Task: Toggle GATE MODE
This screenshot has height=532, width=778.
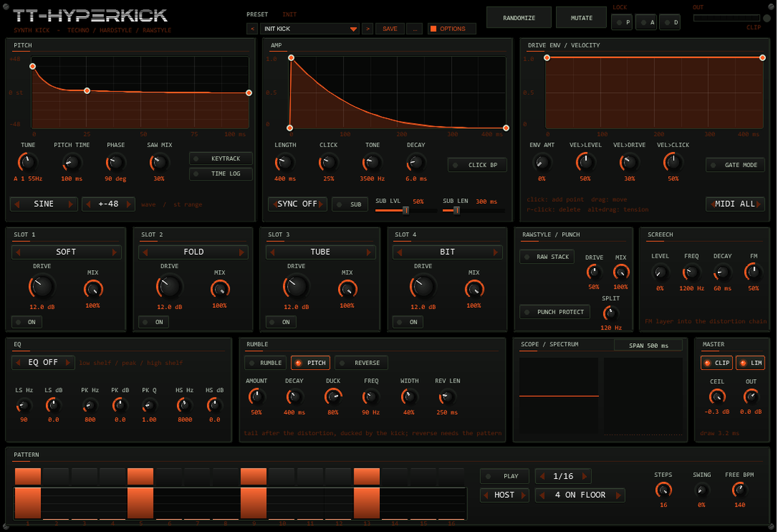Action: point(735,165)
